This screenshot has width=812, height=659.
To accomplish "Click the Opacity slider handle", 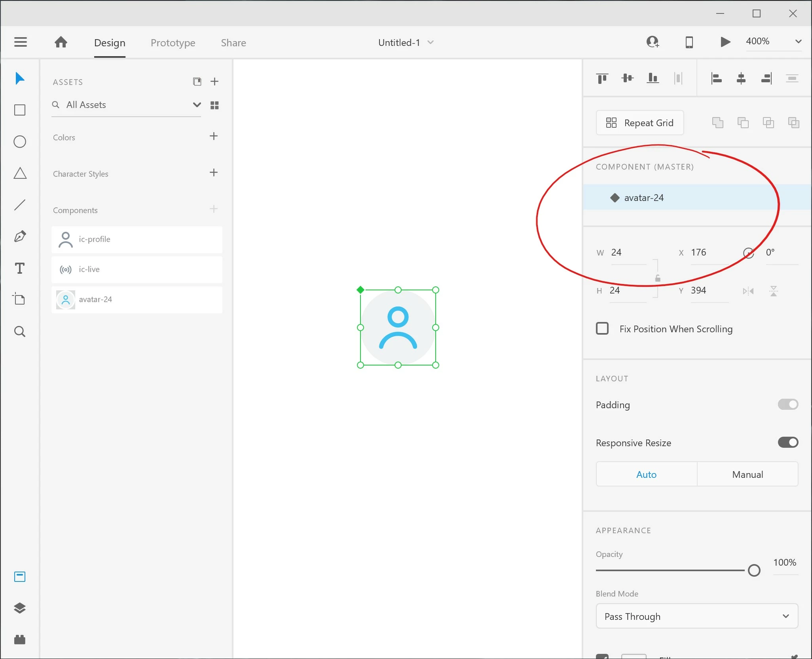I will (754, 570).
